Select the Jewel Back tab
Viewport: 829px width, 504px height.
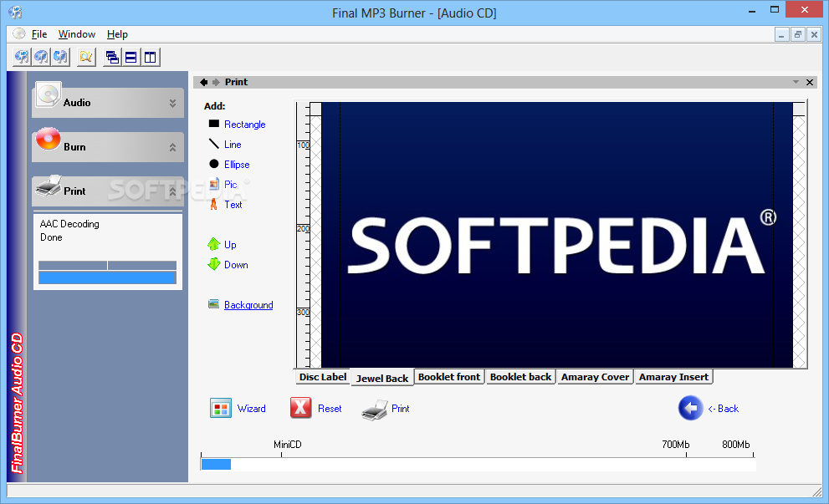[382, 378]
